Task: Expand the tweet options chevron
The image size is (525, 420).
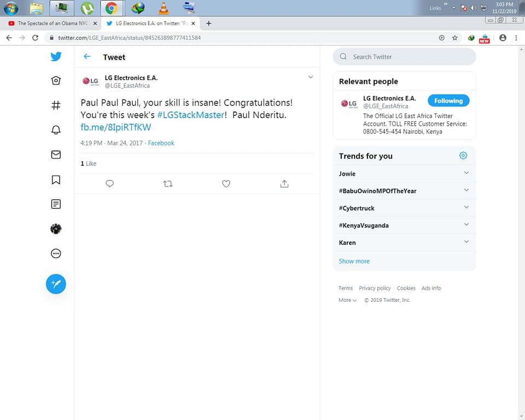Action: click(x=310, y=77)
